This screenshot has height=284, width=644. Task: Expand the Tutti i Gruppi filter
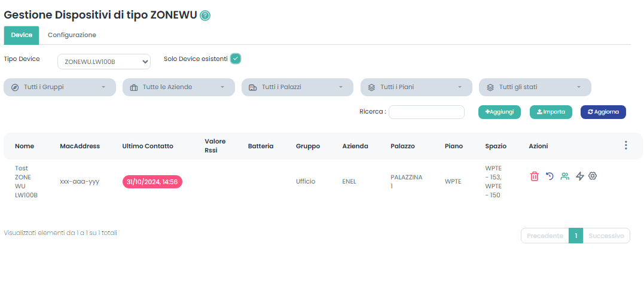[60, 87]
